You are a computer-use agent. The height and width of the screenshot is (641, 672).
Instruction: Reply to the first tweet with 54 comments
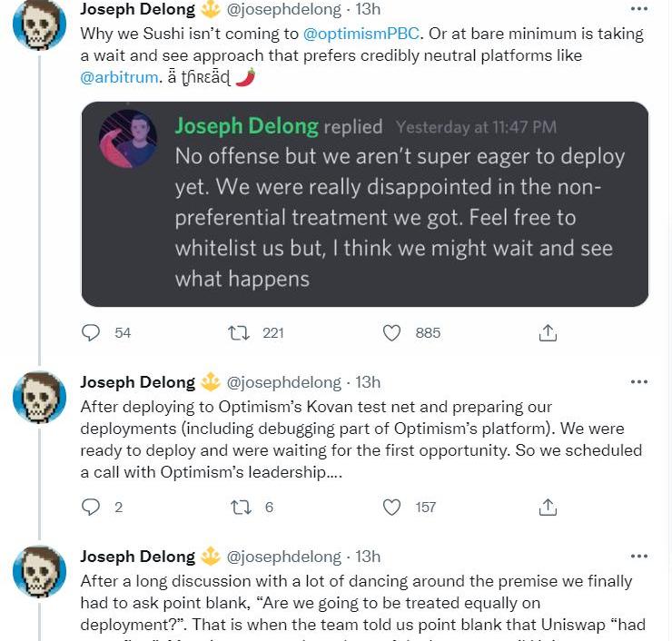pos(91,332)
